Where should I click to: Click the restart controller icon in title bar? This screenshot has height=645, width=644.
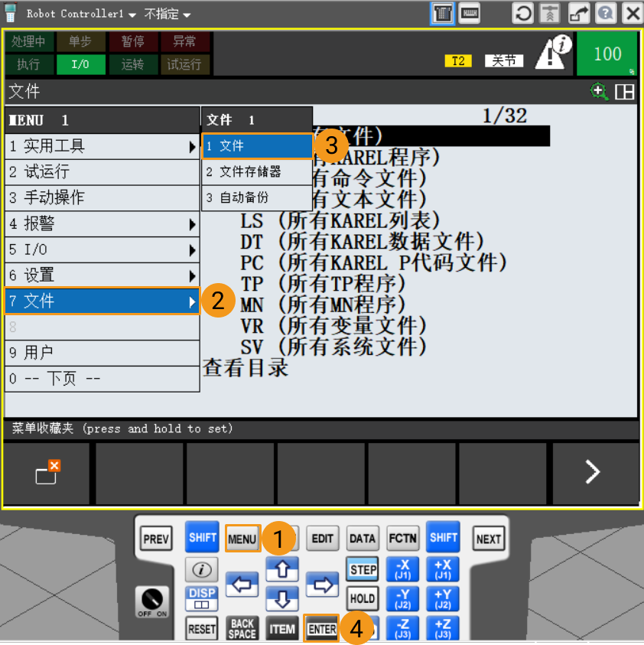point(523,13)
